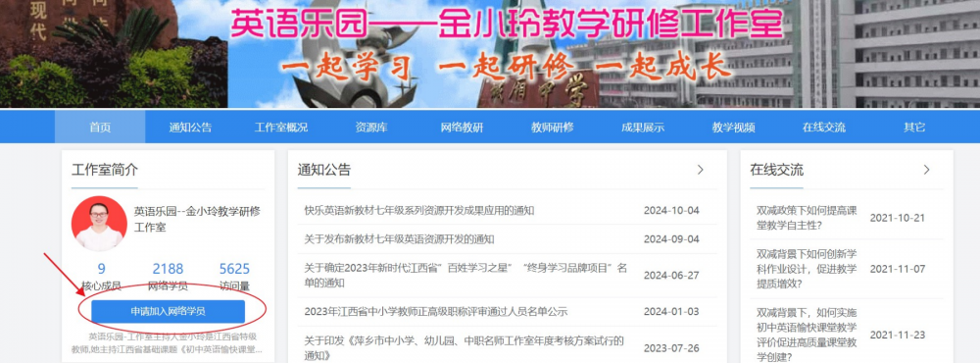
Task: Select 工作室概况 menu item
Action: pos(280,128)
